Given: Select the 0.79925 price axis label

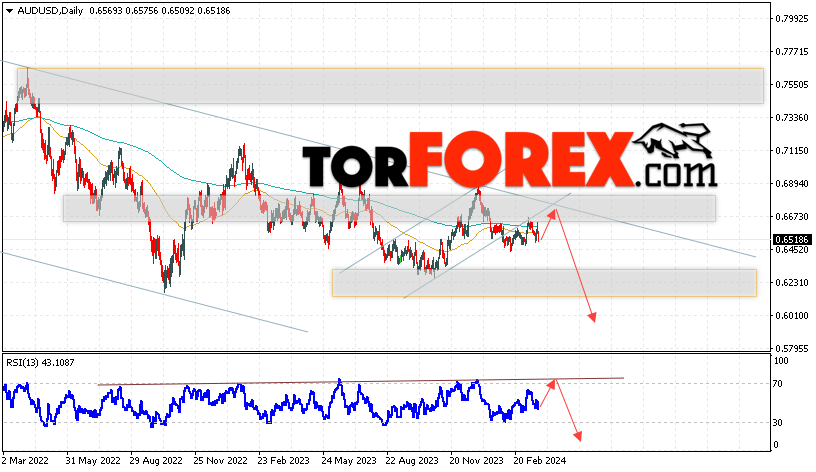Looking at the screenshot, I should tap(792, 19).
